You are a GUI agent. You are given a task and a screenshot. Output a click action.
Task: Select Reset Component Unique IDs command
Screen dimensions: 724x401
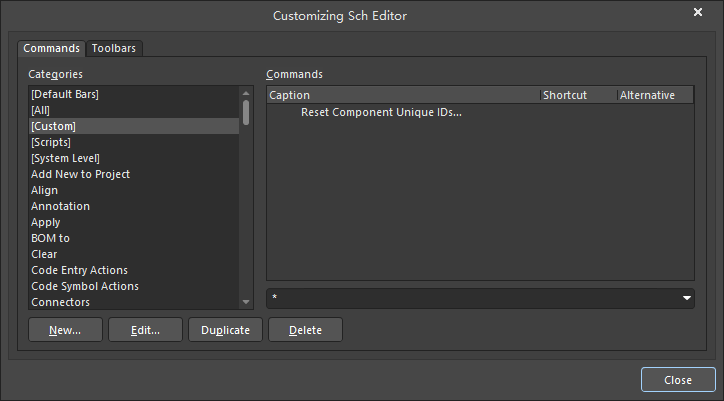click(381, 112)
